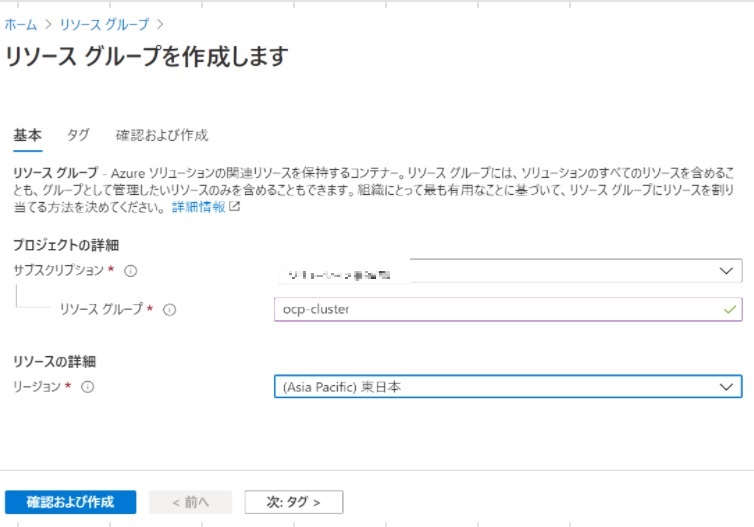Switch to the タグ tab
Viewport: 754px width, 527px height.
pos(78,135)
